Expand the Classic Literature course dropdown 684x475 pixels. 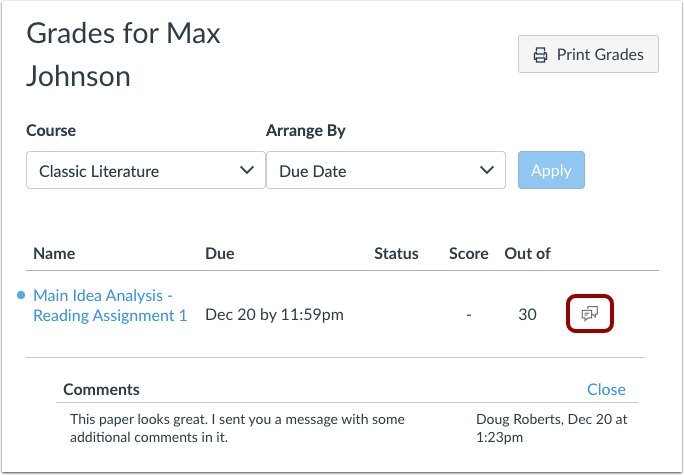[x=145, y=171]
